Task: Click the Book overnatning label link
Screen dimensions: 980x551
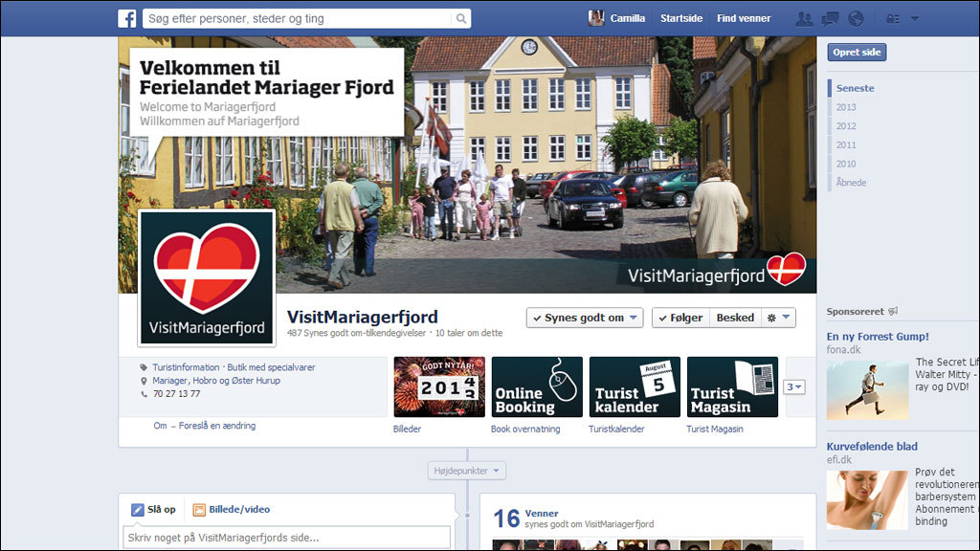Action: click(x=525, y=430)
